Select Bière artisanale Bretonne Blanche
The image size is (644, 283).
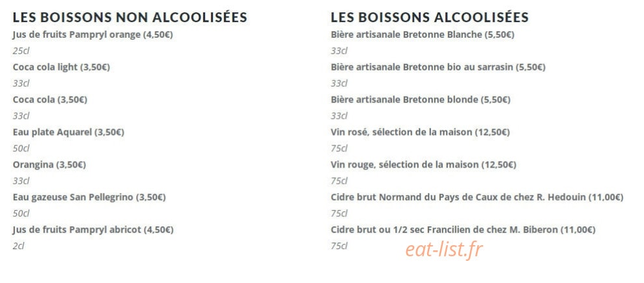(423, 35)
